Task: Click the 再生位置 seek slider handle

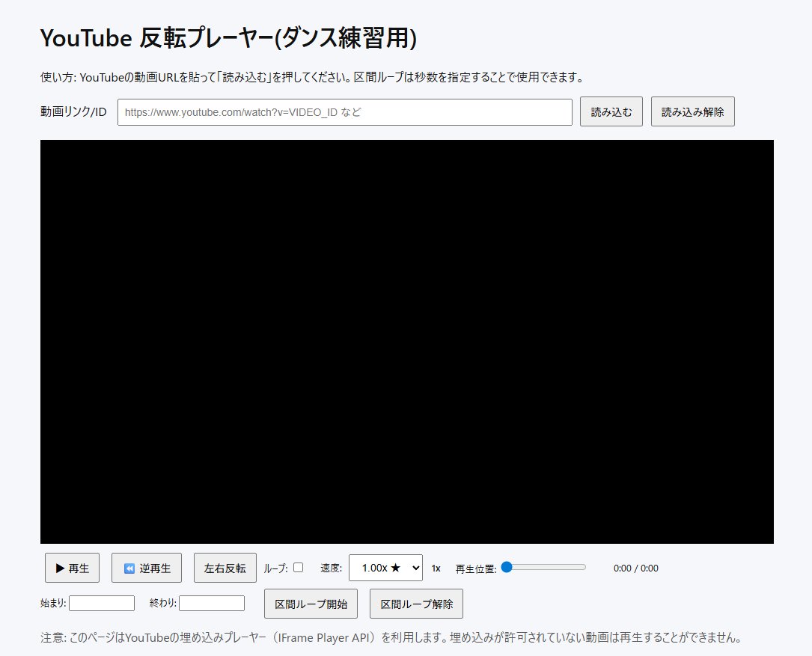Action: 507,567
